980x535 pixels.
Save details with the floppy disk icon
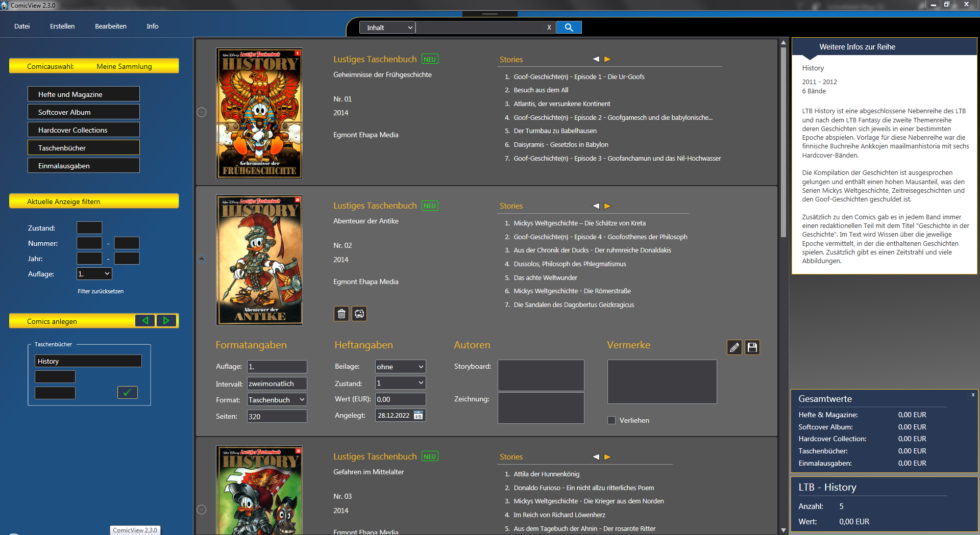[752, 347]
